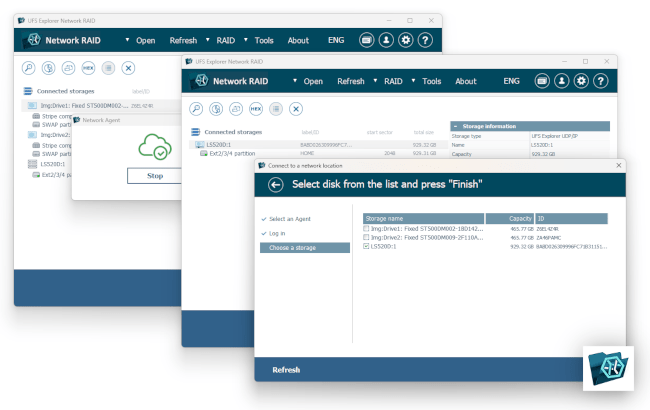The height and width of the screenshot is (410, 650).
Task: Open the HEX viewer in the front main window
Action: pos(256,109)
